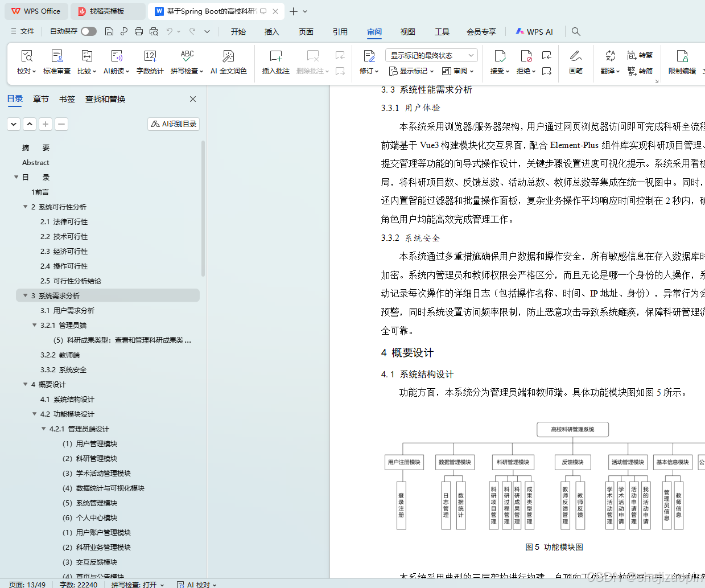Image resolution: width=705 pixels, height=588 pixels.
Task: Click the save document icon
Action: point(109,31)
